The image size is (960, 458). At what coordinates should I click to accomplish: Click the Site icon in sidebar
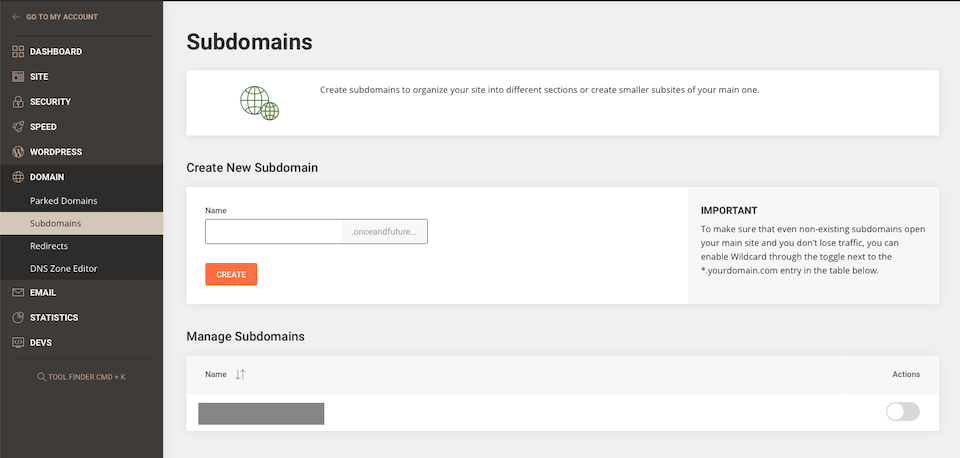tap(18, 76)
